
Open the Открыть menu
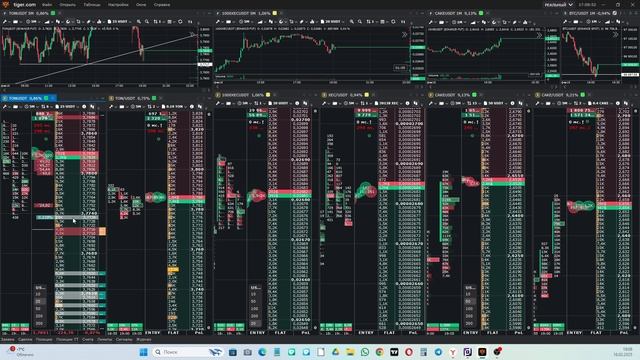pyautogui.click(x=68, y=4)
